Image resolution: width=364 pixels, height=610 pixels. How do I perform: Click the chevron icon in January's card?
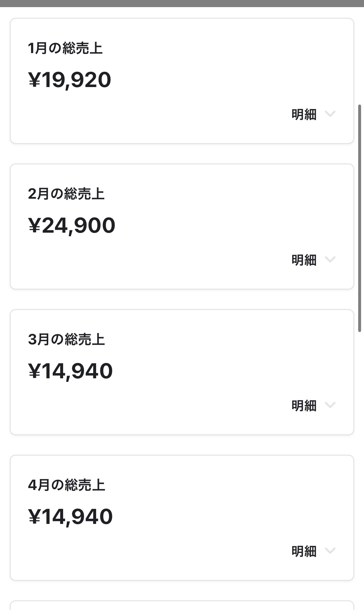tap(330, 114)
